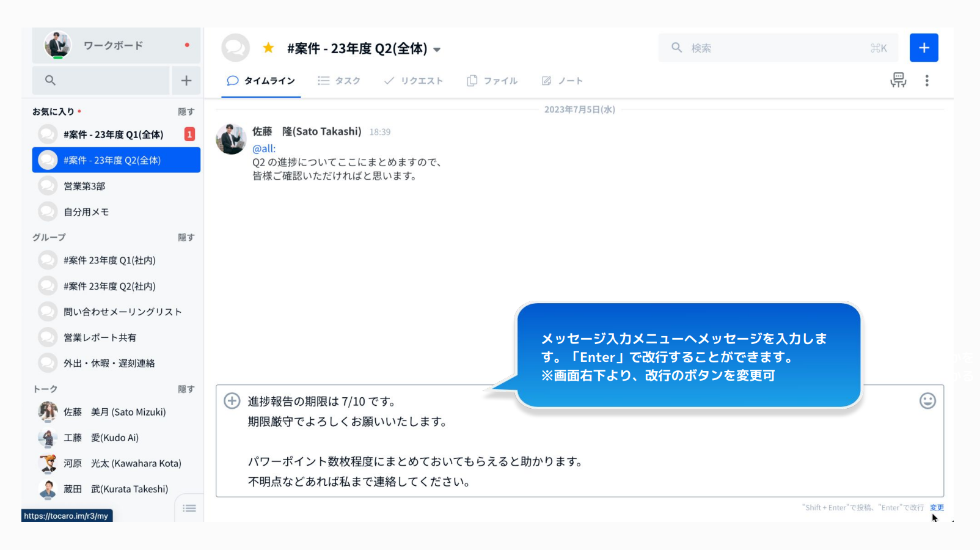Click Sato Takashi's avatar in the timeline
The width and height of the screenshot is (980, 550).
tap(231, 139)
